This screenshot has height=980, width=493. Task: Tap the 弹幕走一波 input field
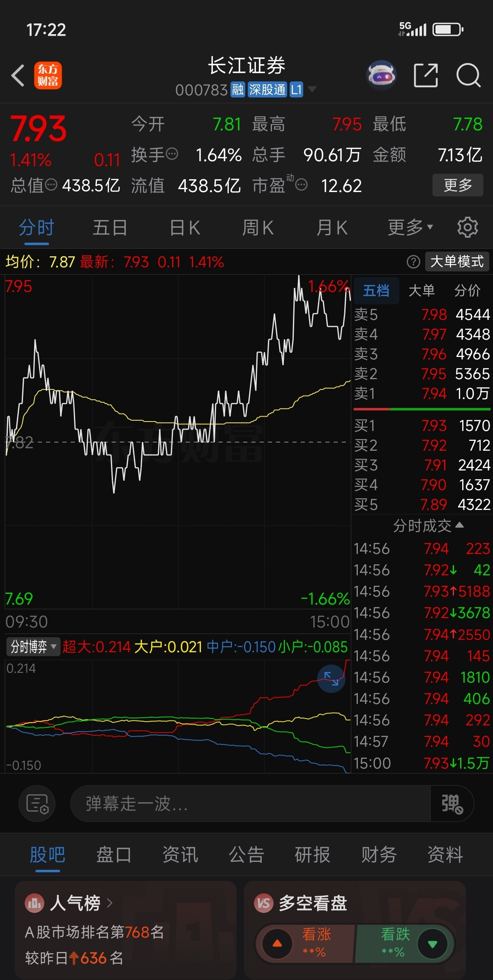(251, 804)
